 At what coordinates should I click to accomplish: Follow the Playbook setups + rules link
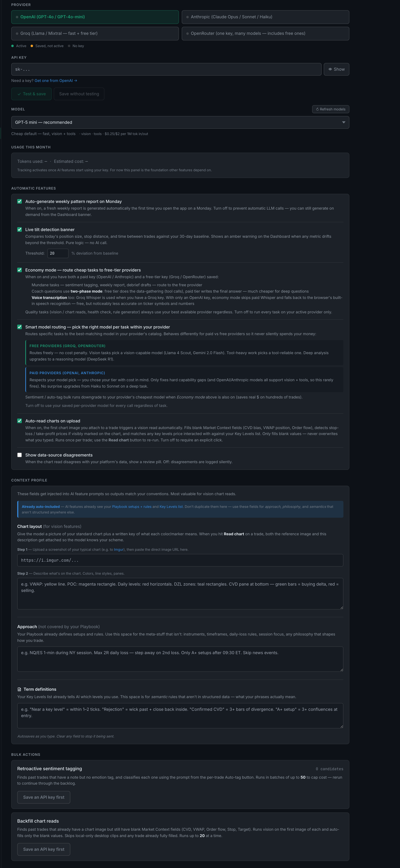tap(132, 507)
